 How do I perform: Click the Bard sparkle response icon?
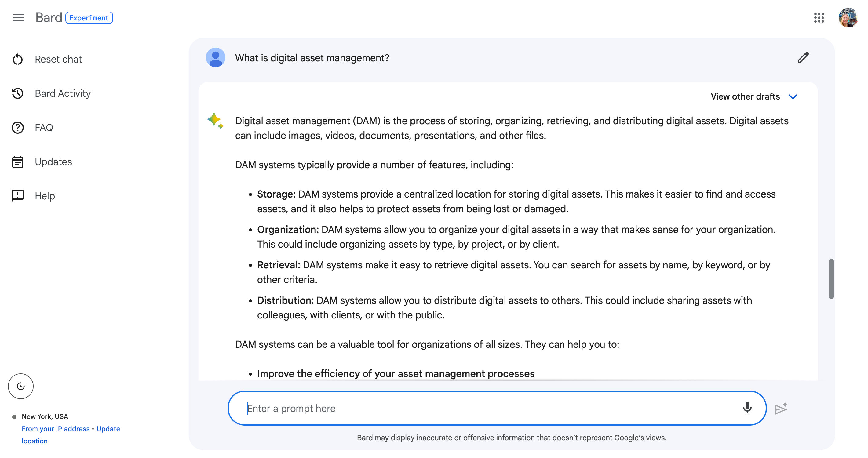(x=215, y=121)
